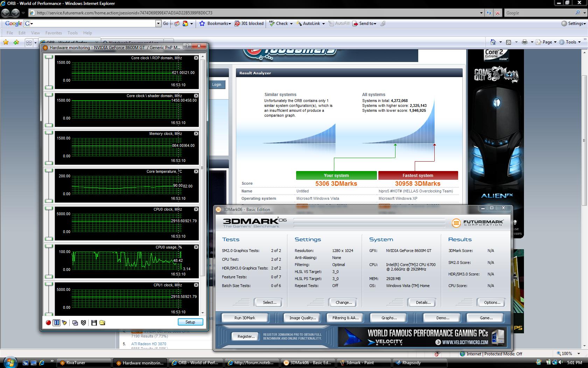588x368 pixels.
Task: Click the double chevron down icon in monitoring toolbar
Action: (83, 322)
